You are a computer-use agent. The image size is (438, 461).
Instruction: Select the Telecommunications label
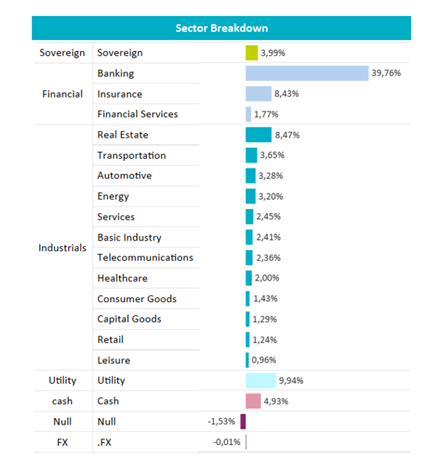point(145,258)
